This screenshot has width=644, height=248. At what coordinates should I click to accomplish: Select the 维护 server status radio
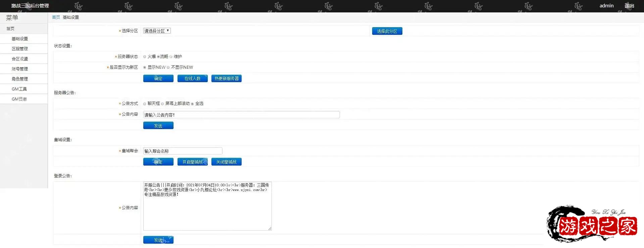coord(171,57)
